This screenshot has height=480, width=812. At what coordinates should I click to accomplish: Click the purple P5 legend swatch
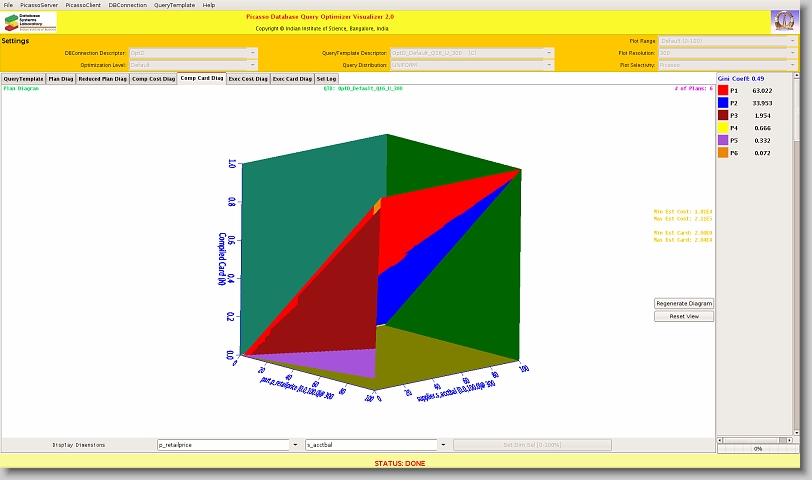[x=723, y=141]
